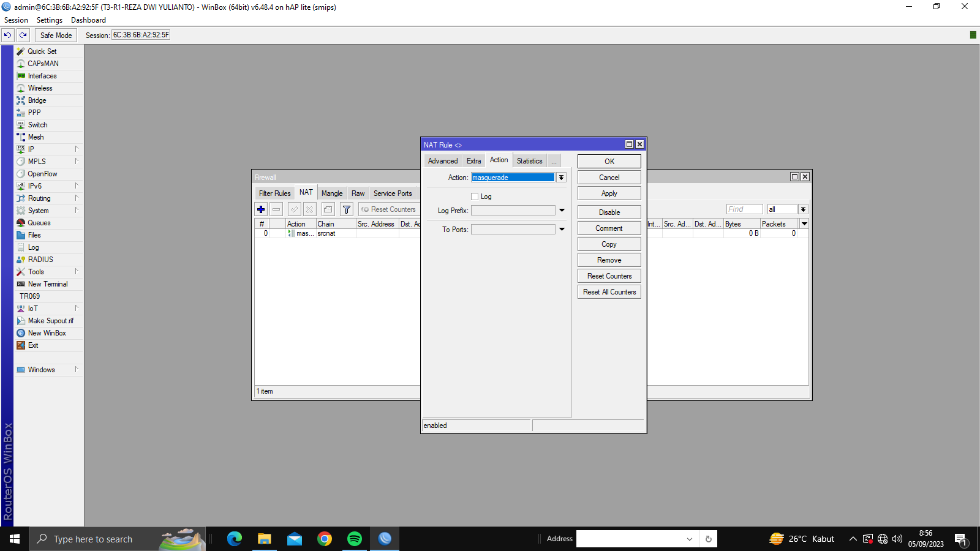Open Spotify from the taskbar
Viewport: 980px width, 551px height.
click(355, 539)
